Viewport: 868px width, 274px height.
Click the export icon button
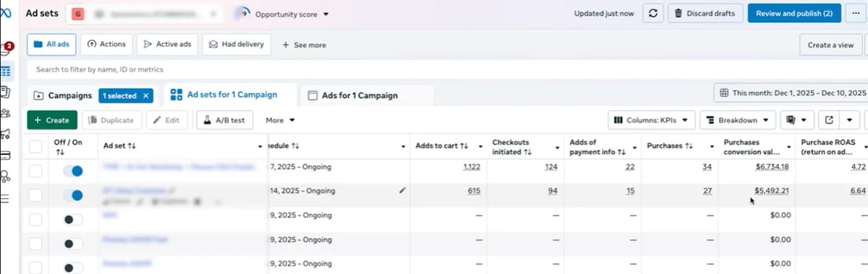tap(829, 120)
